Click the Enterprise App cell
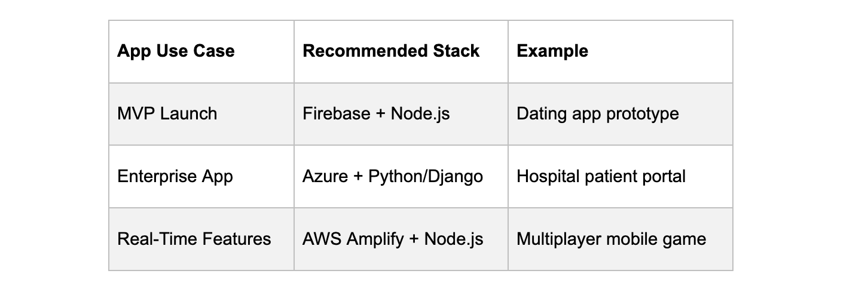The image size is (868, 289). pos(201,177)
